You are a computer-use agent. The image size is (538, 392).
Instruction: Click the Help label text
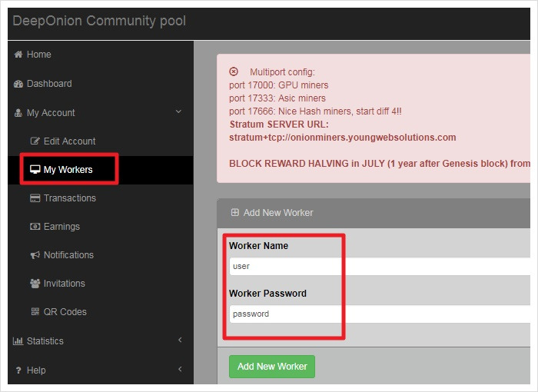(x=36, y=370)
